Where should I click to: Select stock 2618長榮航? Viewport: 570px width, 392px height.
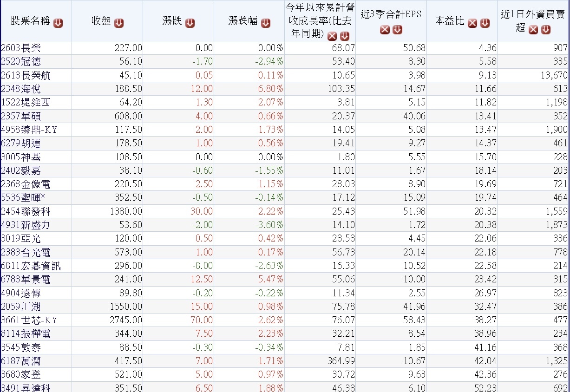[x=26, y=75]
